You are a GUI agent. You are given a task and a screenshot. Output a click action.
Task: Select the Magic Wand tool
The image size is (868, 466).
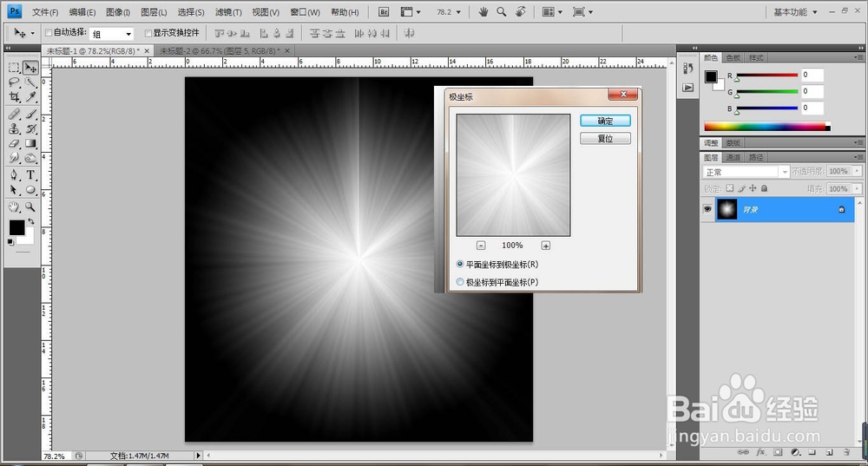[30, 83]
